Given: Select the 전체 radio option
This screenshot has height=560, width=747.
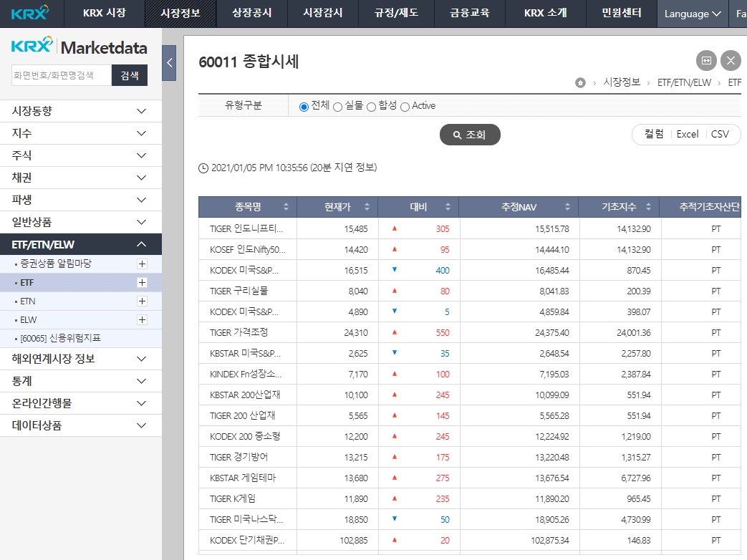Looking at the screenshot, I should click(304, 107).
